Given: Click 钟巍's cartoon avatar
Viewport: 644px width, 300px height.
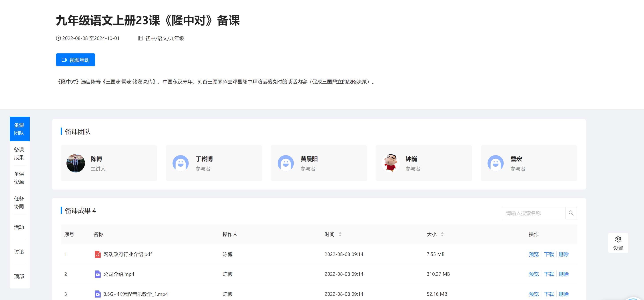Looking at the screenshot, I should [391, 163].
